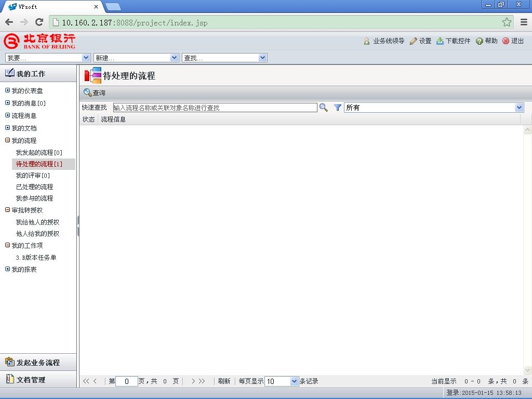Select 我参与的流程
Screen dimensions: 532x399
tap(34, 198)
